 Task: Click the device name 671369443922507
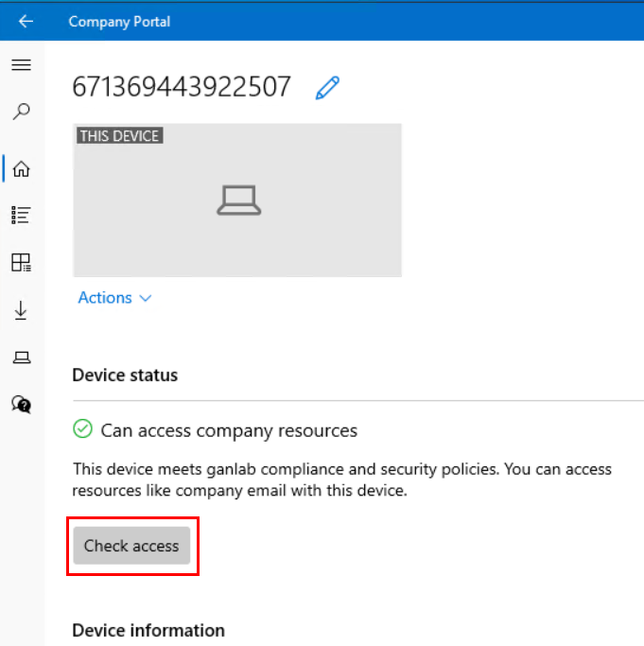tap(182, 88)
